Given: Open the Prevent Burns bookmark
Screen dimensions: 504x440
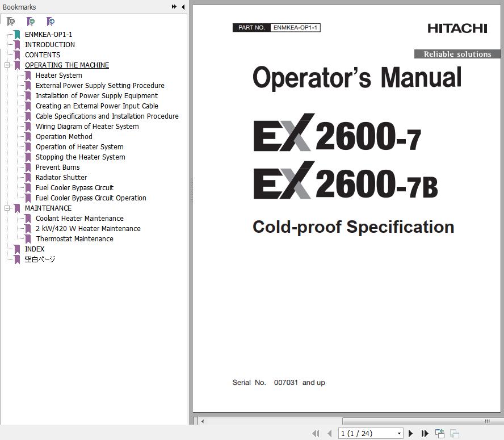Looking at the screenshot, I should click(x=57, y=167).
